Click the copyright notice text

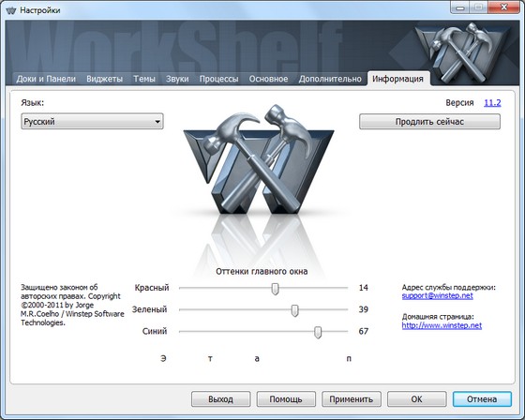pos(72,305)
